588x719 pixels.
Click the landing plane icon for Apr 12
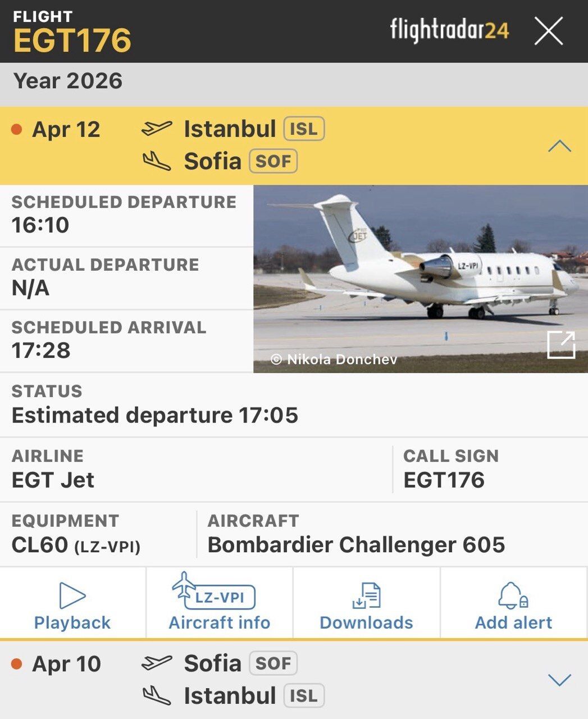point(157,162)
